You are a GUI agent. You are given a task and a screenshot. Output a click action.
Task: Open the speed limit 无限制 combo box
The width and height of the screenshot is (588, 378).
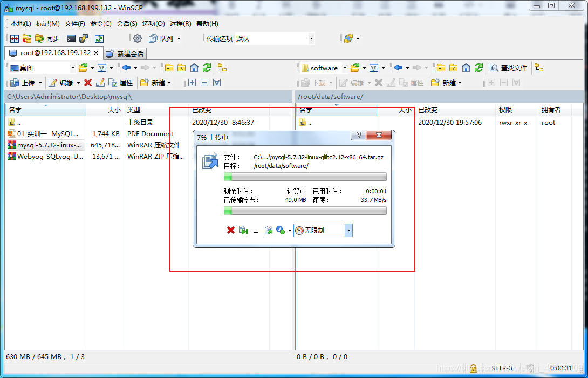click(323, 231)
